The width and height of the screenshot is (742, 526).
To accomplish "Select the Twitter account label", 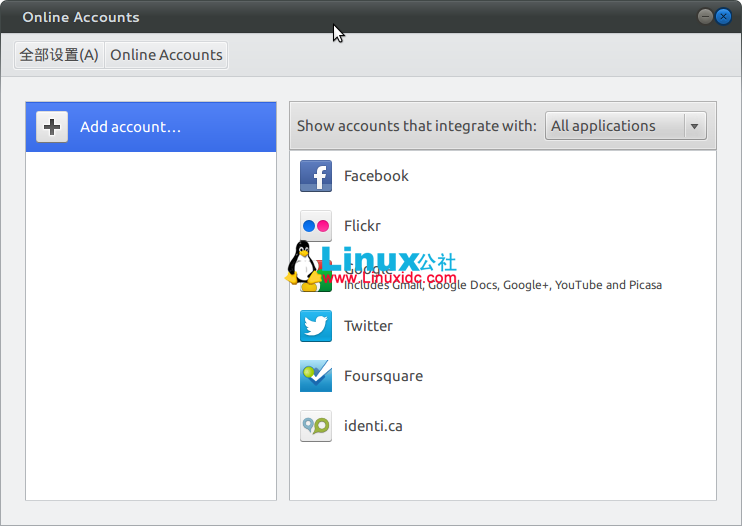I will [x=368, y=326].
